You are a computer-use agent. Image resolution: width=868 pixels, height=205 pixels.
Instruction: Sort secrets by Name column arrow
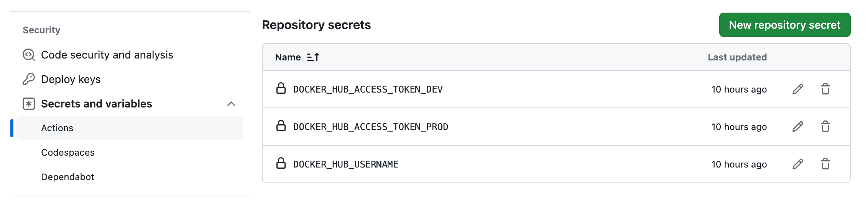313,57
